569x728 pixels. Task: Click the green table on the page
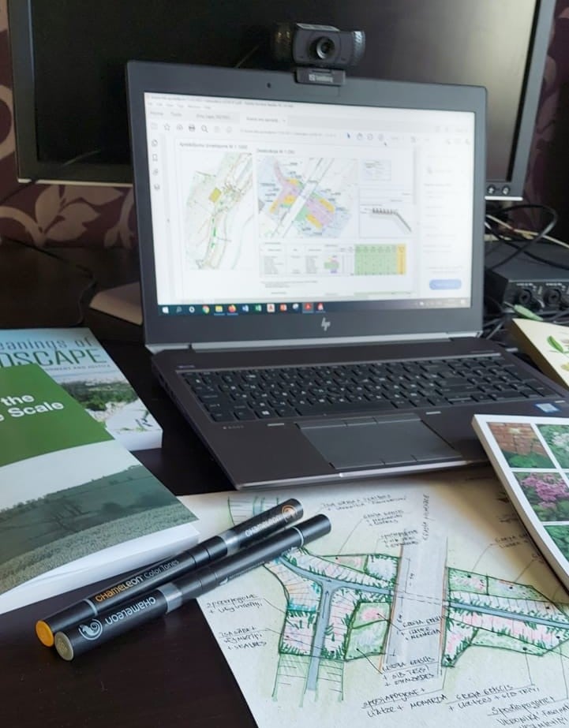[x=380, y=259]
